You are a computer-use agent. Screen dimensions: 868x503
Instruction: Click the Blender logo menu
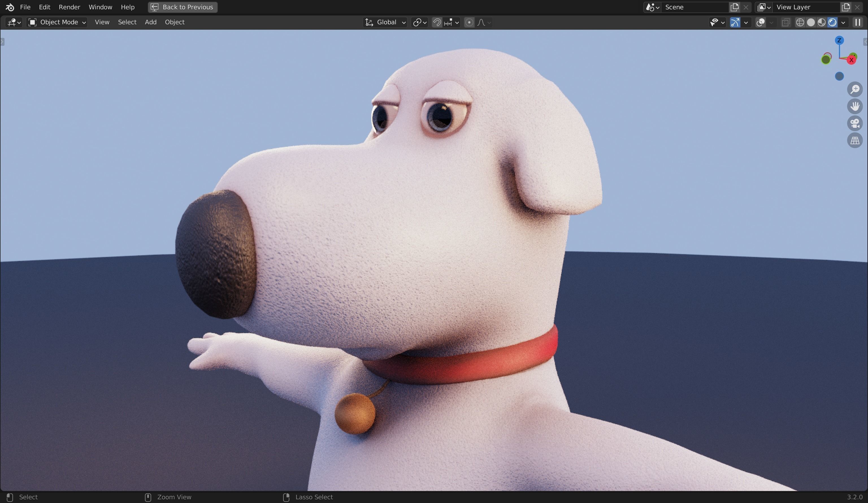10,7
